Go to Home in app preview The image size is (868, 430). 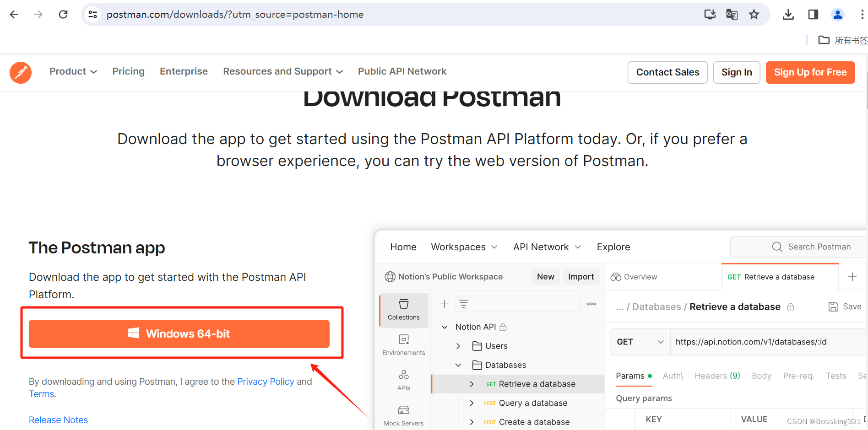(403, 247)
